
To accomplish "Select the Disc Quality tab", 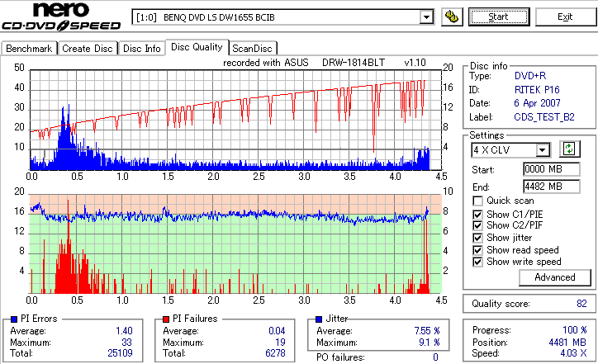I will point(197,47).
